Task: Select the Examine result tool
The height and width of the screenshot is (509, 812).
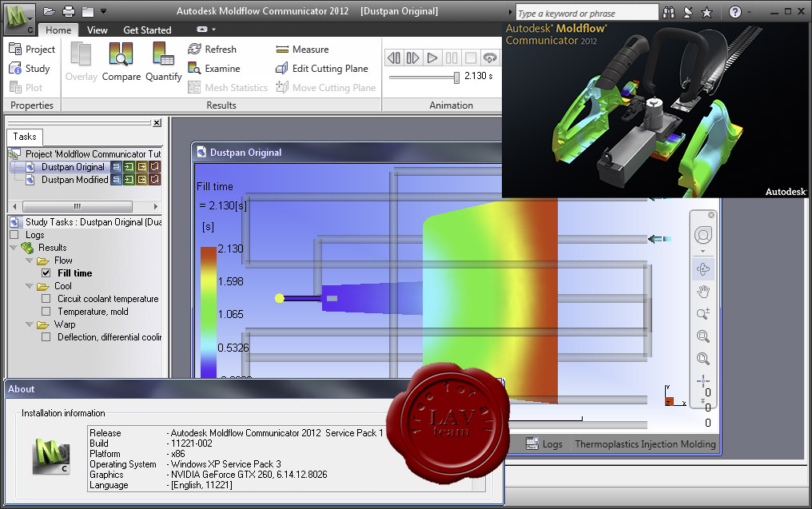Action: click(214, 69)
